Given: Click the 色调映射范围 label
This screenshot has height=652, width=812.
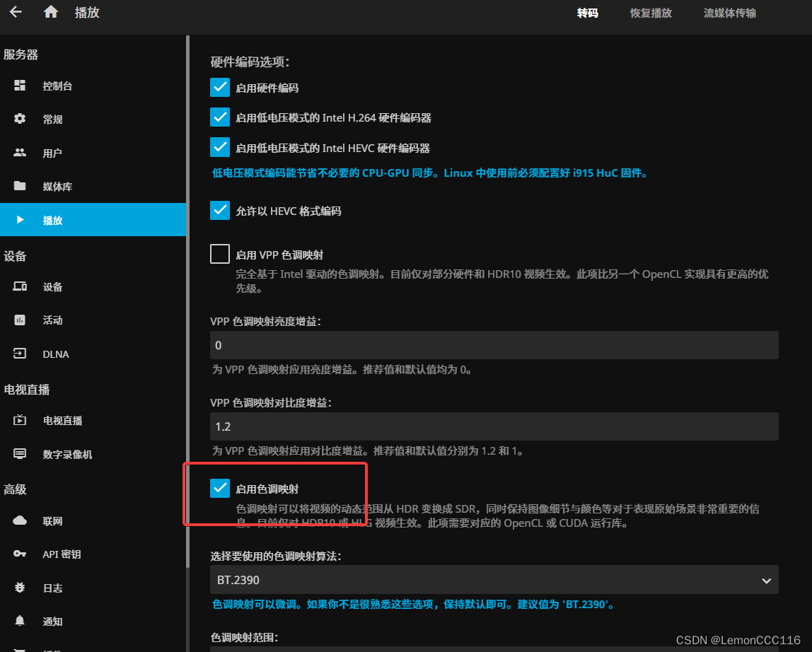Looking at the screenshot, I should click(x=244, y=637).
